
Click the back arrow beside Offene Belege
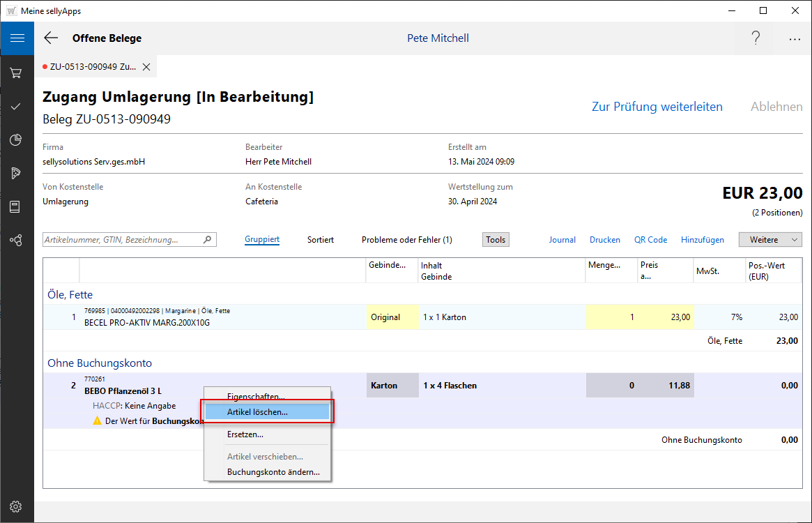(51, 38)
